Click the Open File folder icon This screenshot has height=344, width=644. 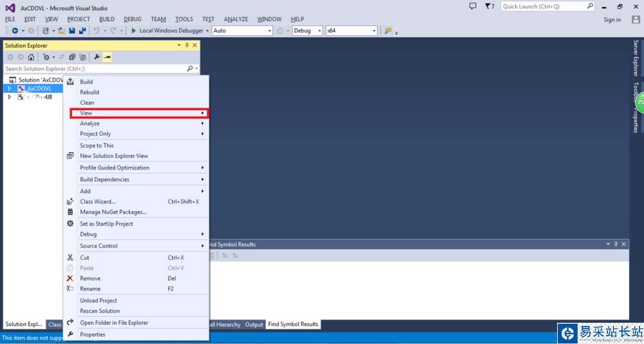[62, 30]
